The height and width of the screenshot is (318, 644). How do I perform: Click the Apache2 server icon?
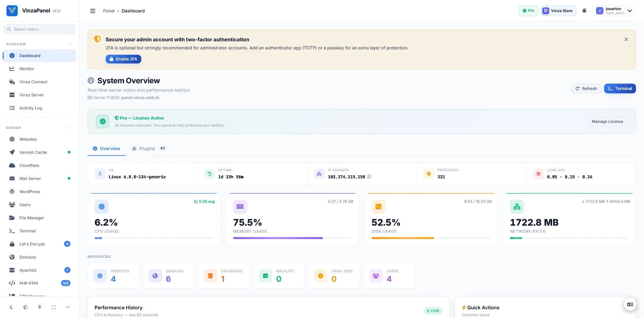[x=12, y=270]
